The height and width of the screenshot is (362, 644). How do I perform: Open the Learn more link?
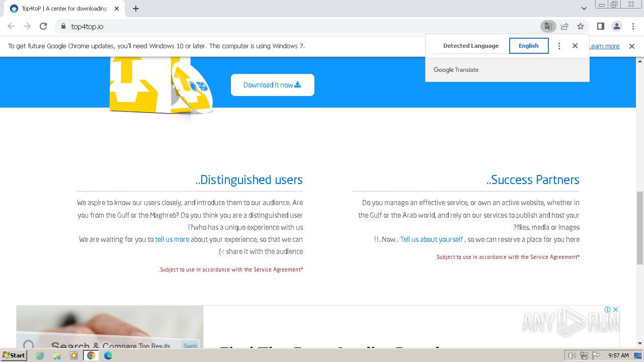[604, 46]
